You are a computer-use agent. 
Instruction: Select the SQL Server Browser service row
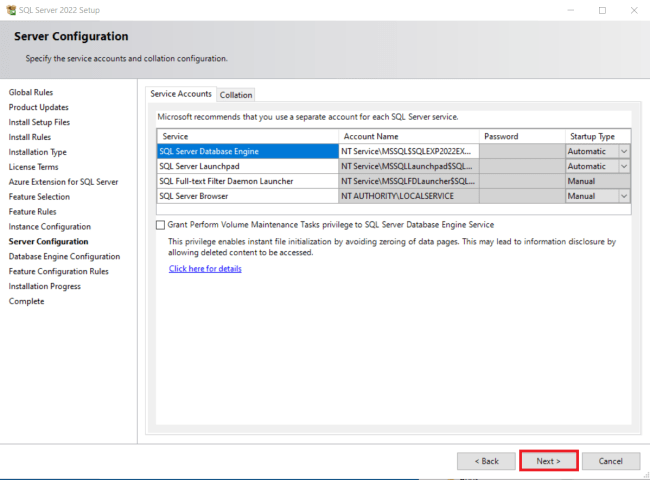point(248,196)
